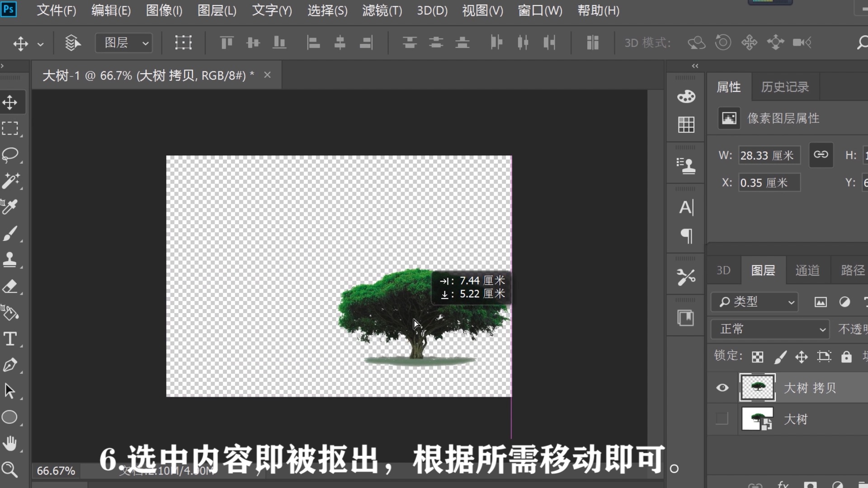Align vertical centers in options bar
Image resolution: width=868 pixels, height=488 pixels.
coord(253,43)
